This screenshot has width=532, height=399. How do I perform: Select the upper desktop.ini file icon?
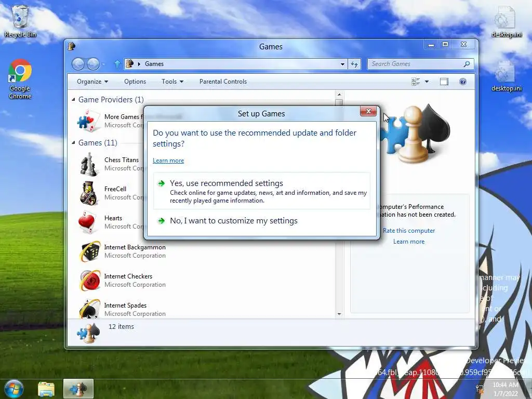[x=506, y=21]
